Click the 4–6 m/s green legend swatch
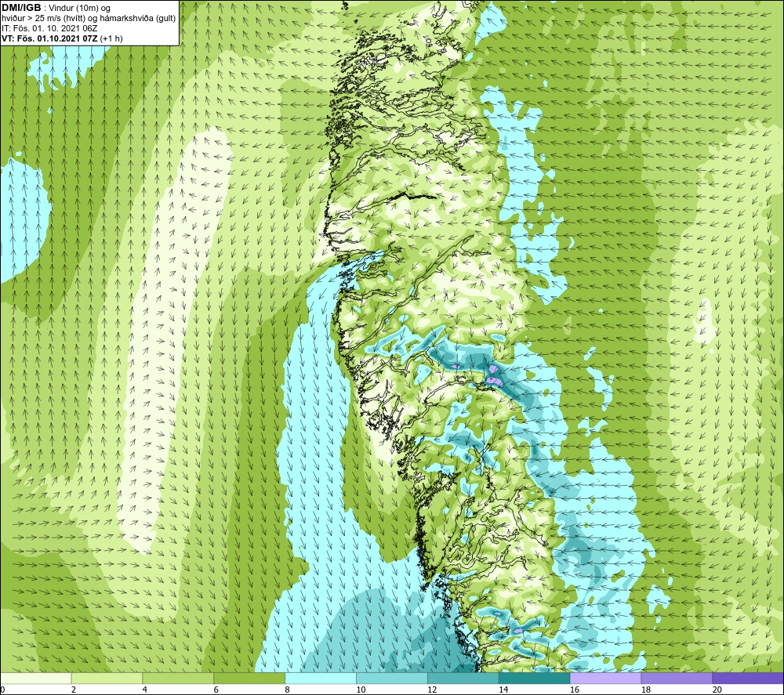This screenshot has height=695, width=784. click(178, 678)
